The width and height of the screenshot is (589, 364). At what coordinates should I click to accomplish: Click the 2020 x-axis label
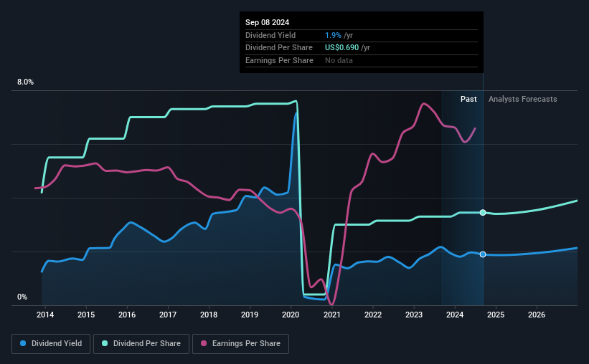pos(291,315)
